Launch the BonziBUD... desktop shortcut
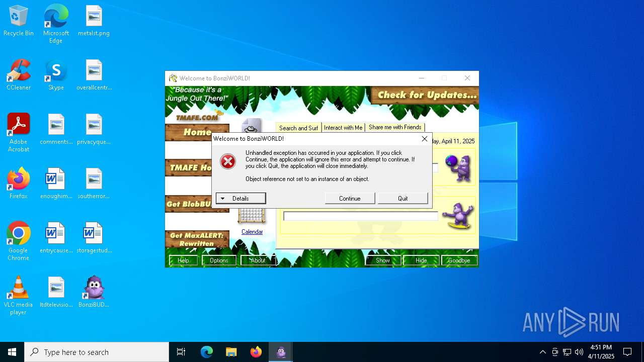Viewport: 644px width, 362px height. pyautogui.click(x=94, y=293)
